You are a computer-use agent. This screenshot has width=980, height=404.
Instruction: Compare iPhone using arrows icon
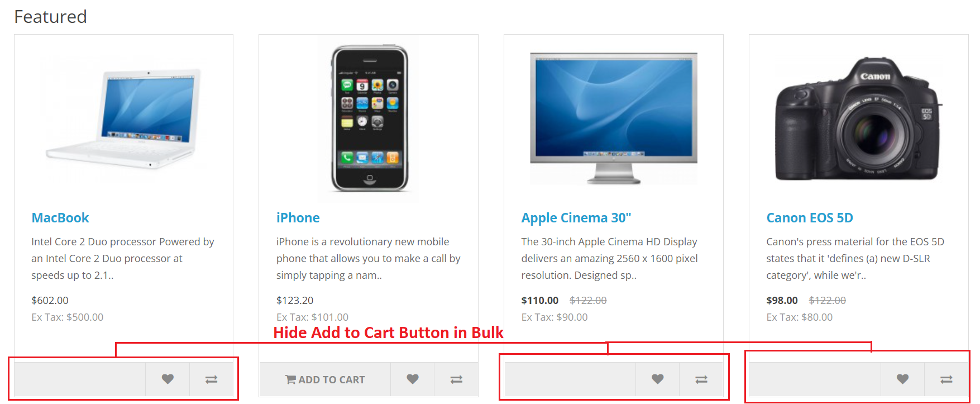tap(456, 379)
